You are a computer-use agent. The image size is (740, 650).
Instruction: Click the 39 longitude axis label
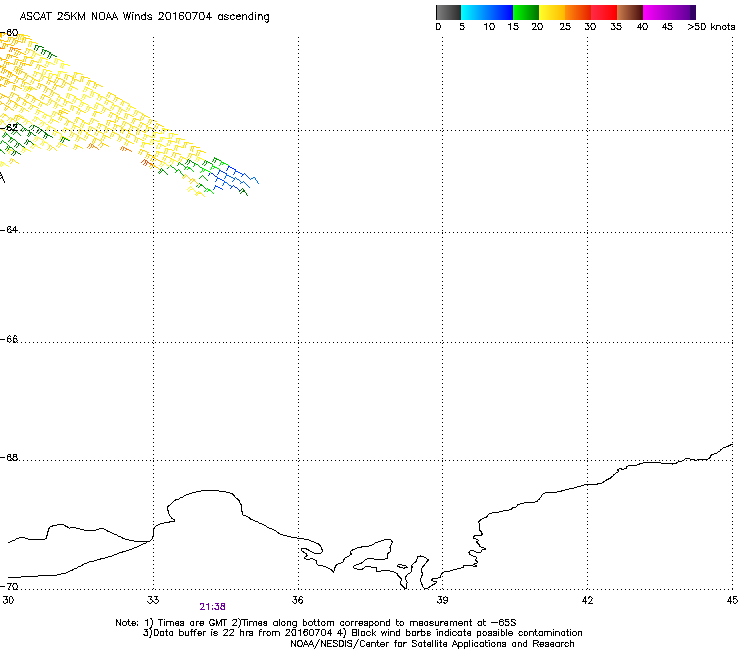tap(442, 600)
